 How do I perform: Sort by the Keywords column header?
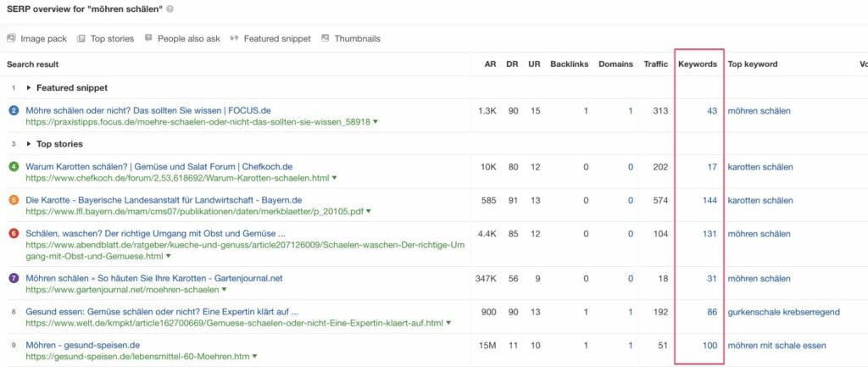coord(698,64)
